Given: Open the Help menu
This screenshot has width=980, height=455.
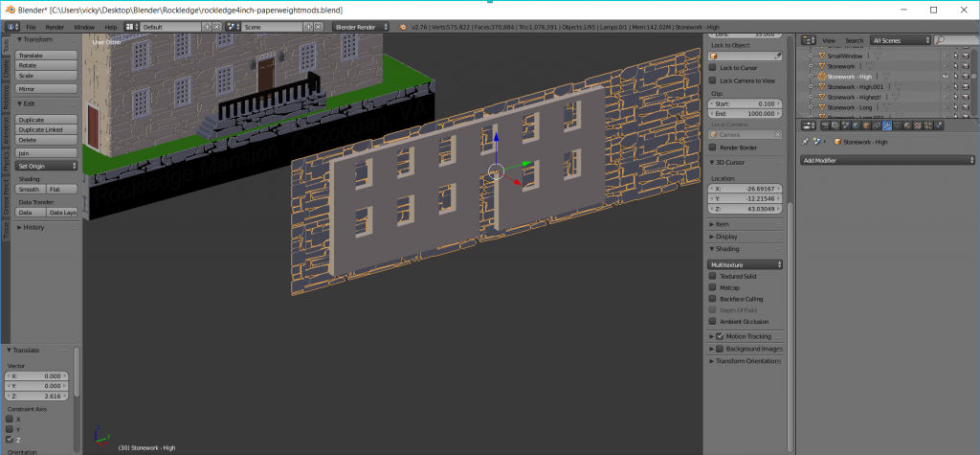Looking at the screenshot, I should pyautogui.click(x=111, y=27).
